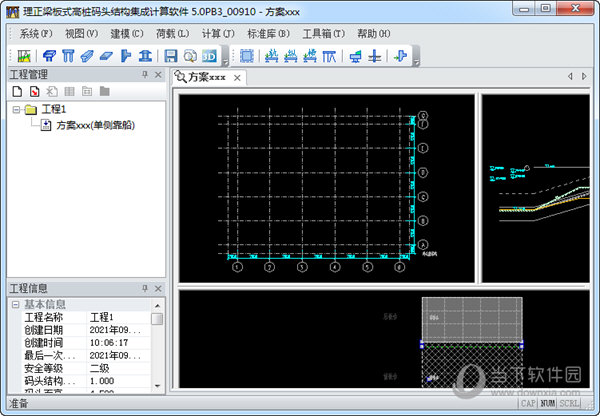Open the 建模(C) menu

(x=127, y=34)
